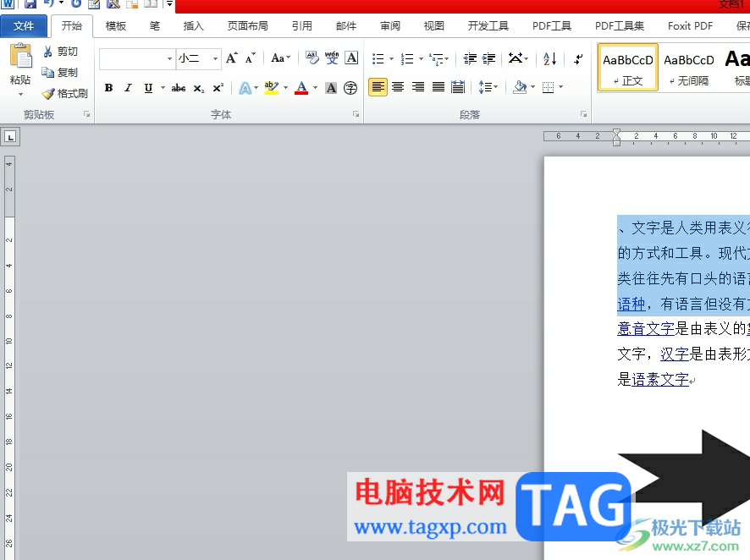
Task: Toggle underline formatting
Action: coord(148,88)
